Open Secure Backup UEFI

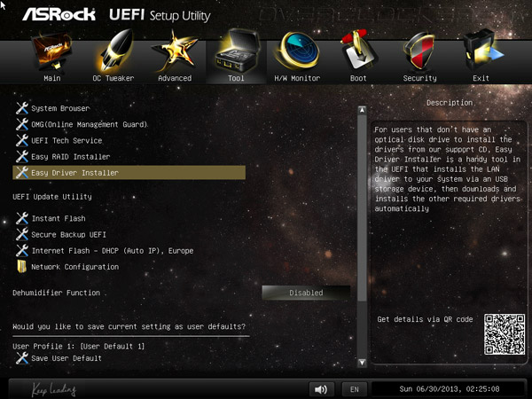pos(68,235)
